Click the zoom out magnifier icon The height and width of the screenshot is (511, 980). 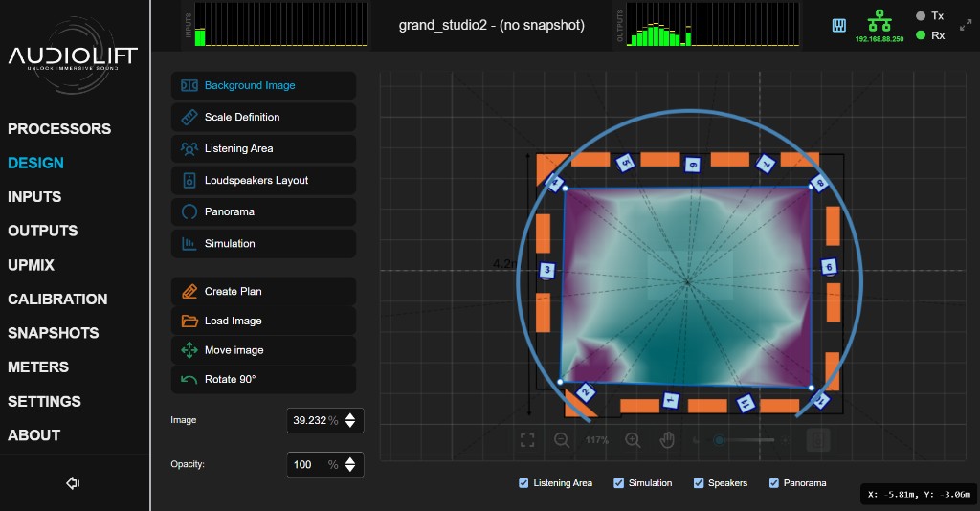click(x=561, y=440)
